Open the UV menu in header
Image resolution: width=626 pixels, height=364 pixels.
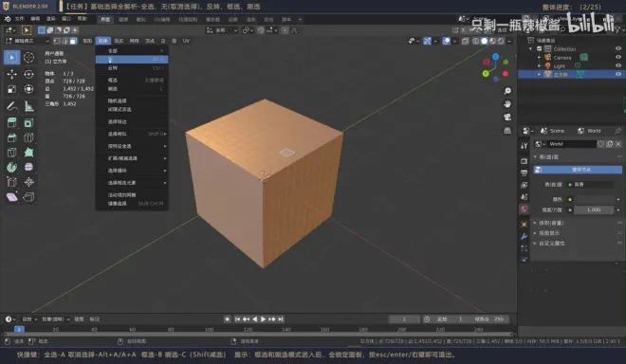tap(186, 41)
